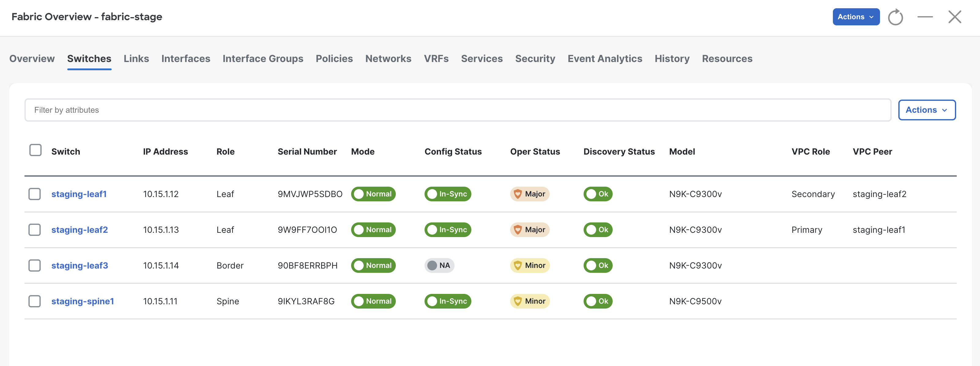Open the Interface Groups tab

[263, 59]
